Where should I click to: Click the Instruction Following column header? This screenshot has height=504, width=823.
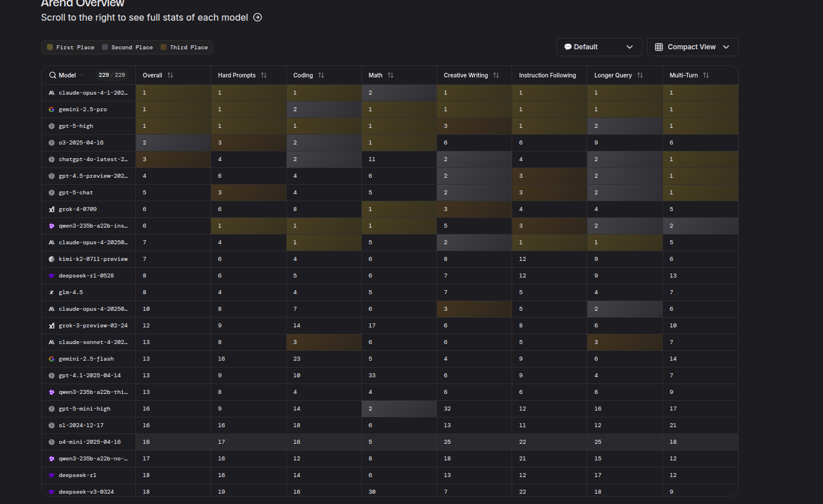tap(547, 75)
